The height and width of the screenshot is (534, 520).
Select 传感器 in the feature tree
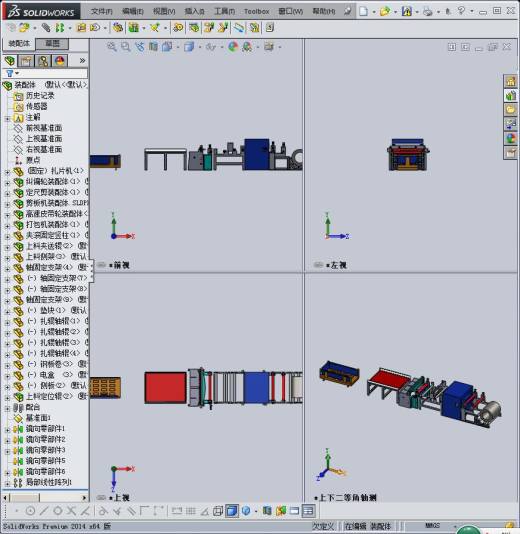(x=37, y=106)
